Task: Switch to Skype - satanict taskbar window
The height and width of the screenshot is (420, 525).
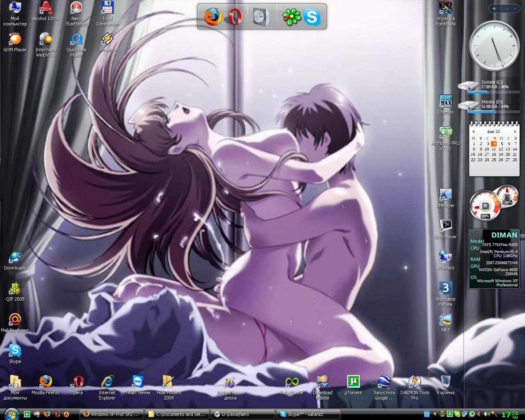Action: click(308, 414)
